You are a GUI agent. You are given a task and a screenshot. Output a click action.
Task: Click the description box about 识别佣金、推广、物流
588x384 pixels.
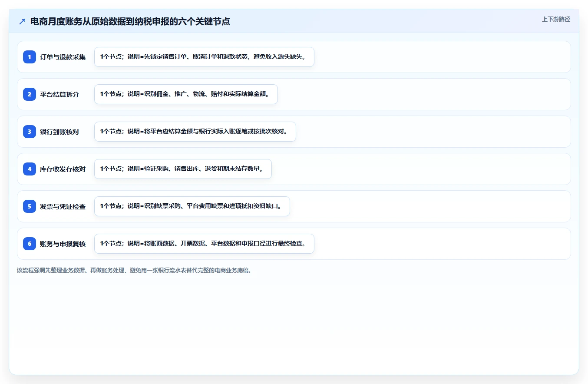tap(186, 94)
